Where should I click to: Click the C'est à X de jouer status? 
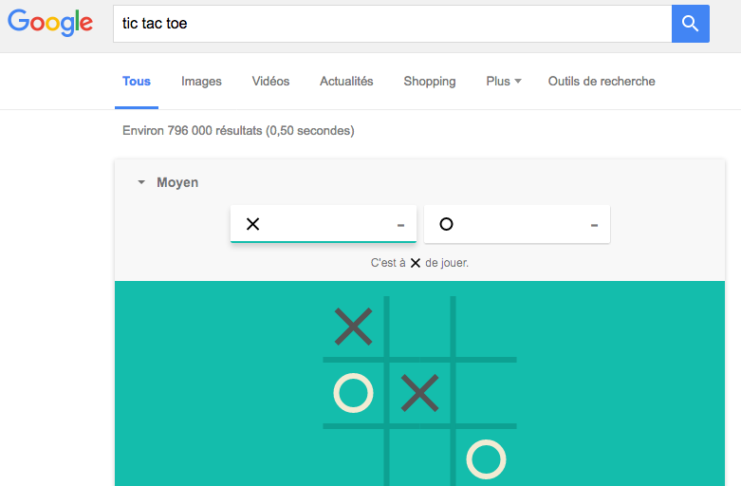pyautogui.click(x=420, y=263)
